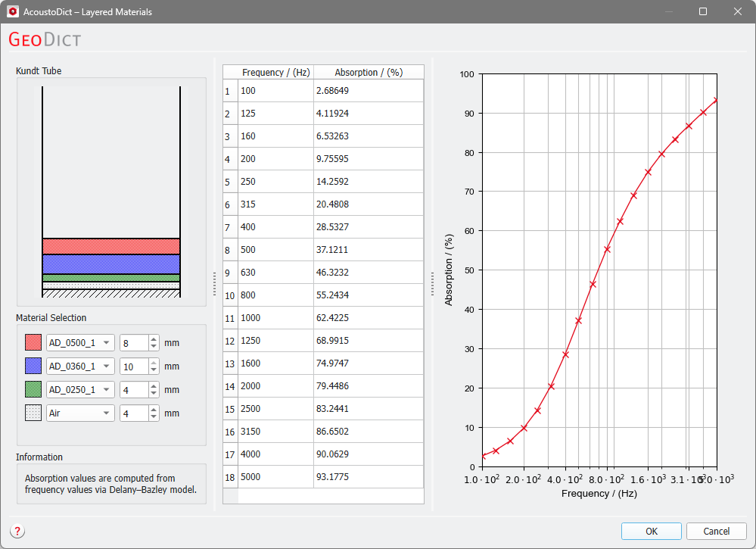Click the AD_0250_1 thickness field showing 4
The height and width of the screenshot is (549, 756).
[133, 390]
